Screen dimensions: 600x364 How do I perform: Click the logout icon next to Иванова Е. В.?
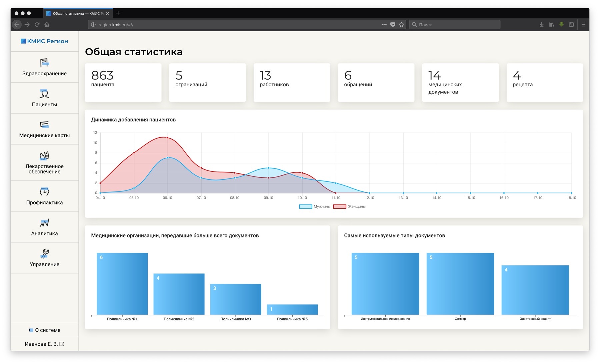62,344
